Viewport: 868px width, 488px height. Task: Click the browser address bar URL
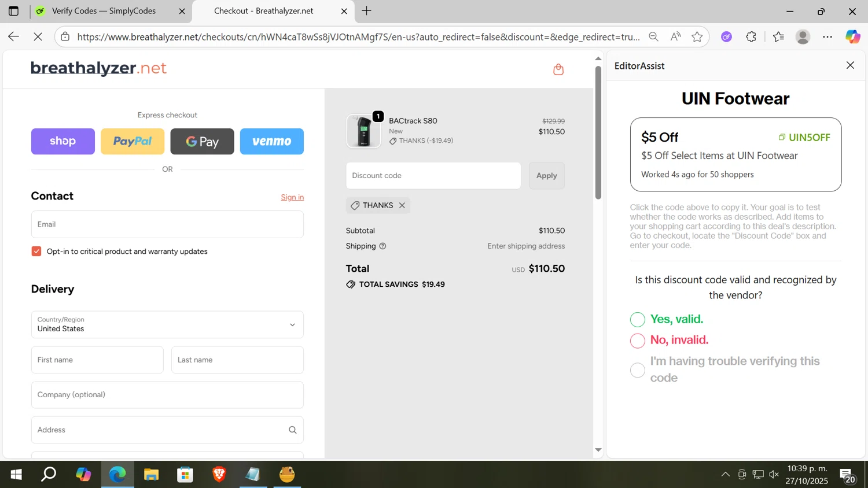tap(358, 36)
